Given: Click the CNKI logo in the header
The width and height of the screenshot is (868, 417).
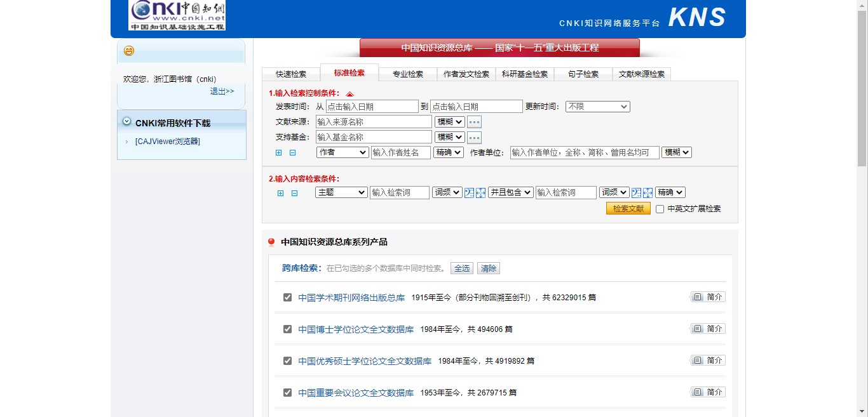Looking at the screenshot, I should [177, 15].
